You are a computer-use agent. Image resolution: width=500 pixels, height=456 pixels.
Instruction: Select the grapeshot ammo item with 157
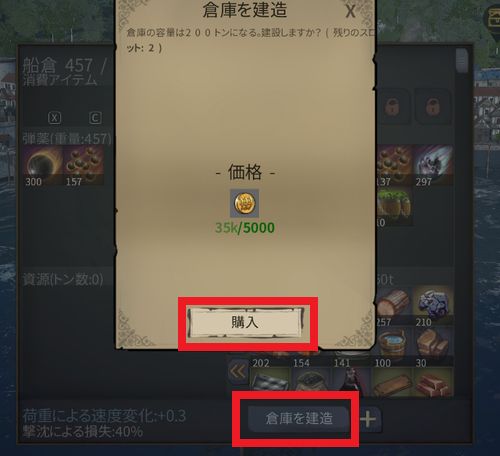(83, 165)
